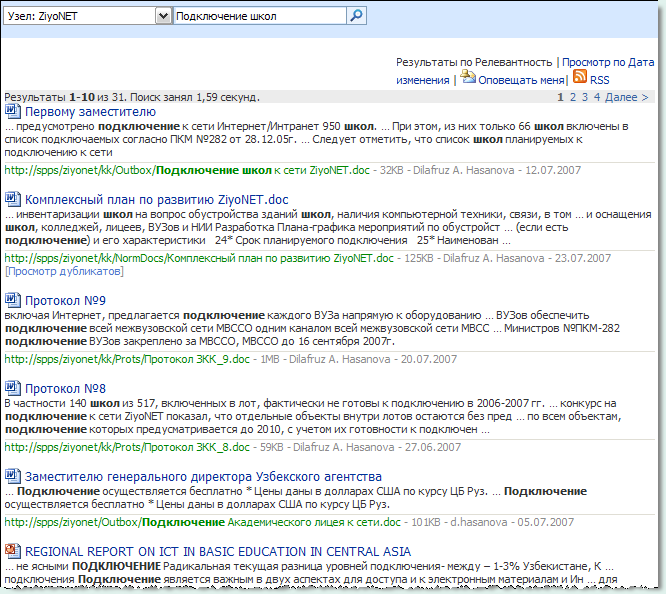
Task: Click Далее > for next page
Action: tap(626, 97)
